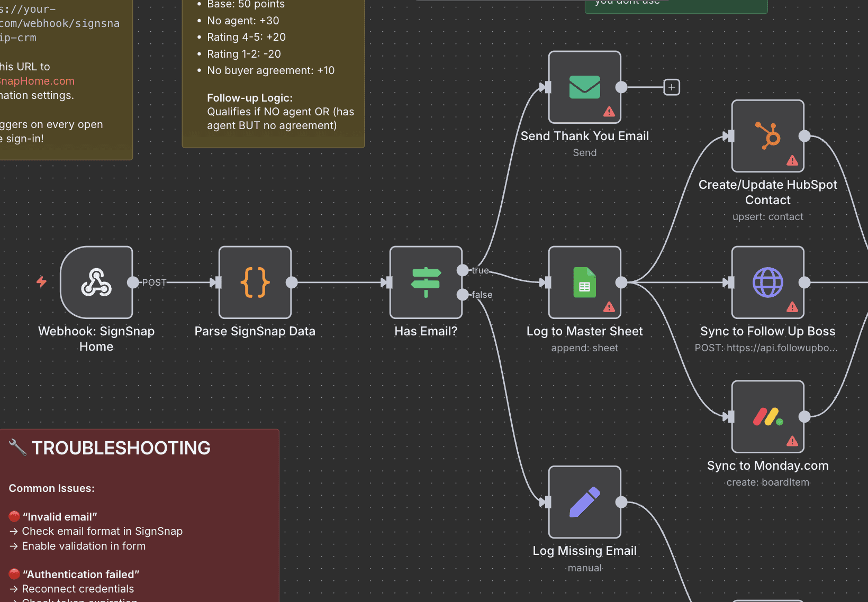Open the Webhook: SignSnap Home node

point(96,282)
